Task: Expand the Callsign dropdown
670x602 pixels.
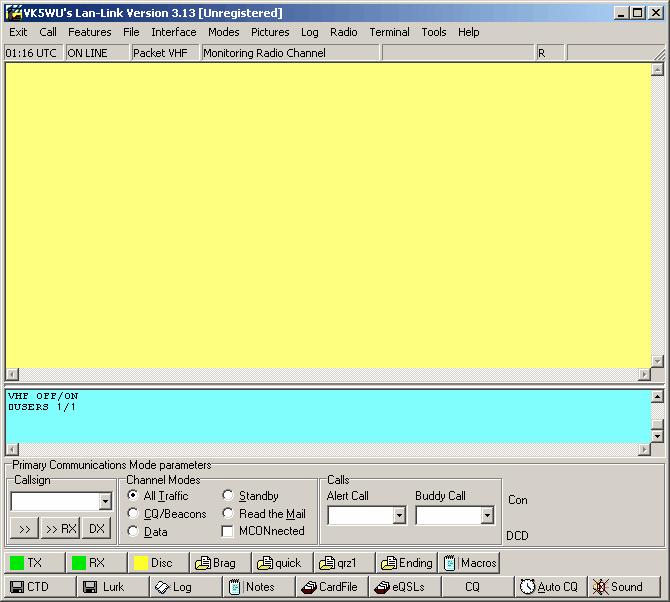Action: [105, 502]
